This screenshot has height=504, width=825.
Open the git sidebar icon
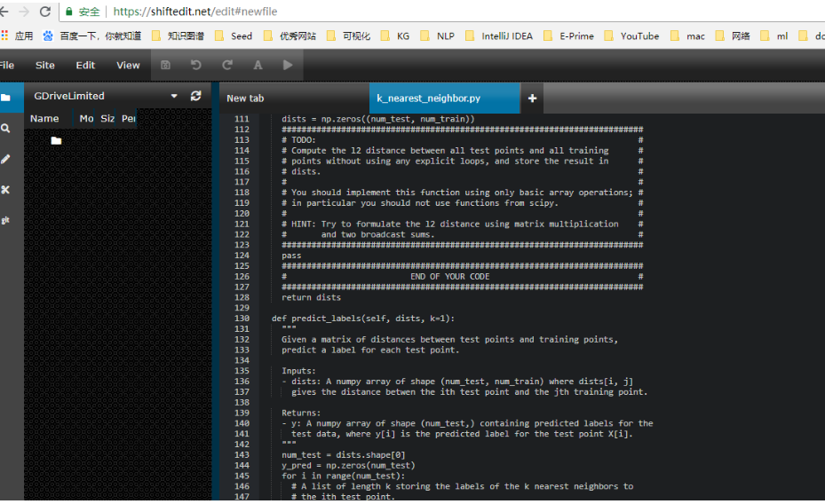point(6,220)
